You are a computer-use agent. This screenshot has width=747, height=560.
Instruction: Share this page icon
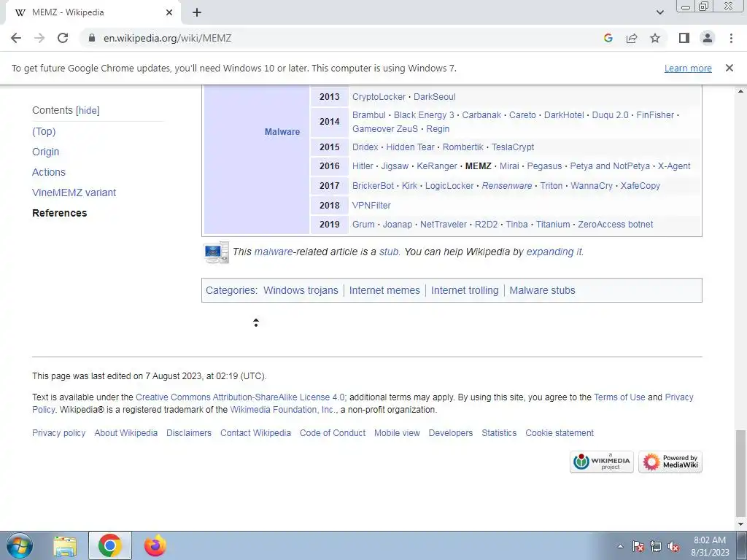632,38
